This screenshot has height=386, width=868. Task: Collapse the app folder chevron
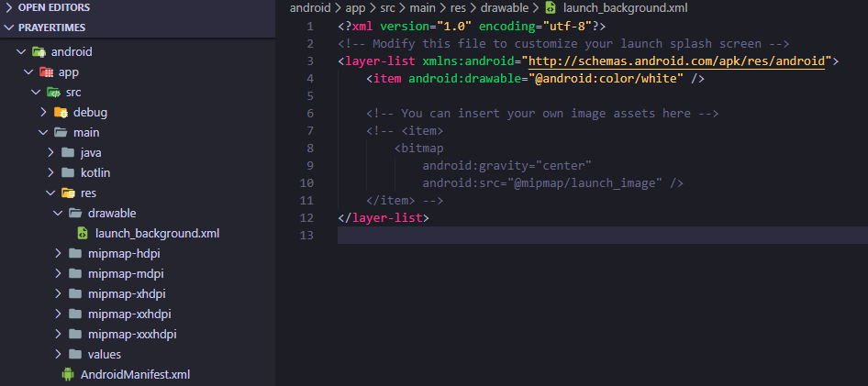pyautogui.click(x=28, y=72)
